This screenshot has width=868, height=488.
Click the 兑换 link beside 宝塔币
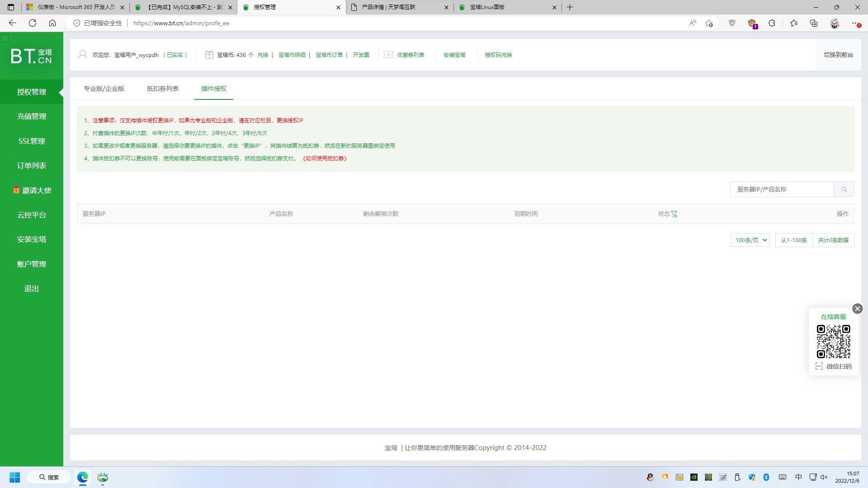pyautogui.click(x=263, y=55)
